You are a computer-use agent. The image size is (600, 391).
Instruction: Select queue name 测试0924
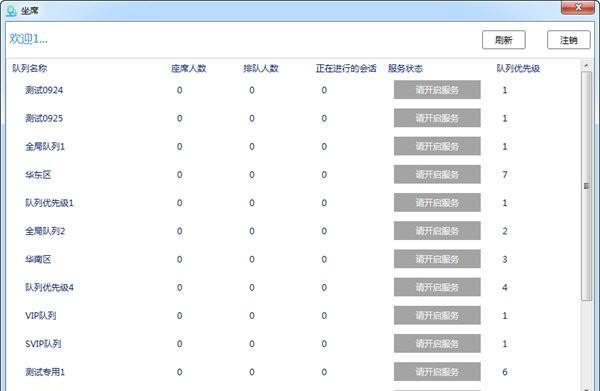tap(44, 90)
